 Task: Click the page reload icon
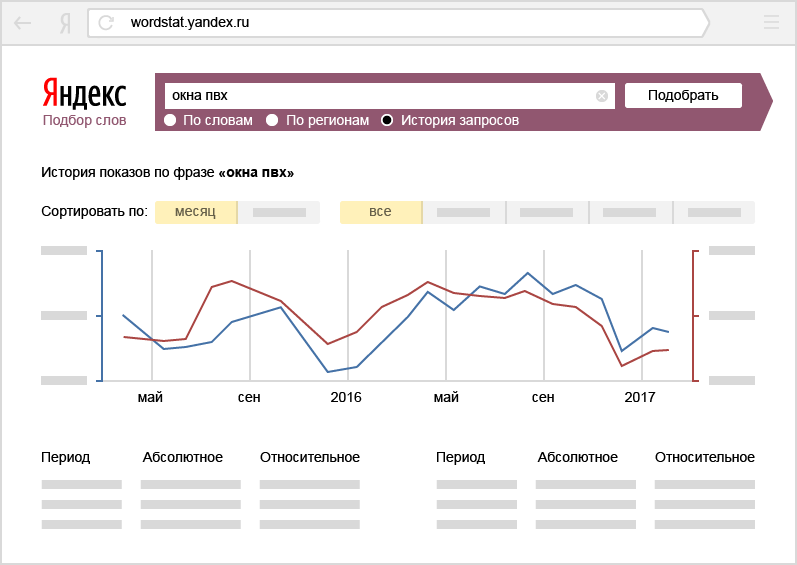tap(106, 23)
